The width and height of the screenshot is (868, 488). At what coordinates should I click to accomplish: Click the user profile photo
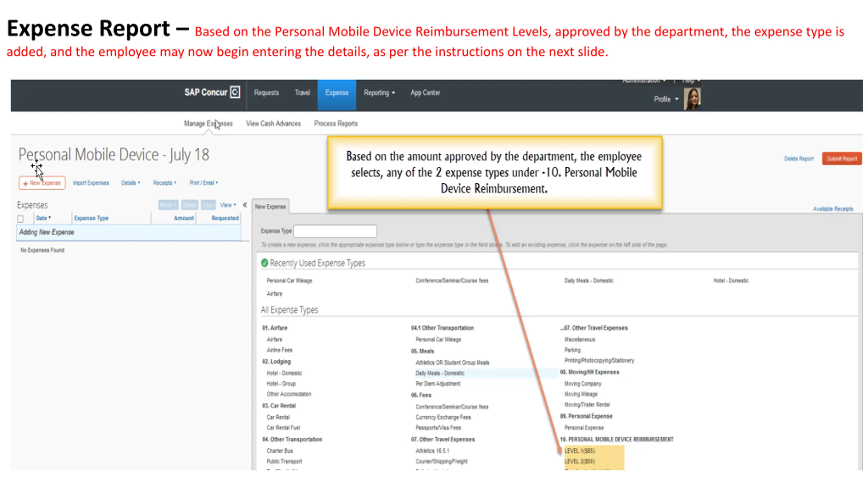click(x=692, y=99)
